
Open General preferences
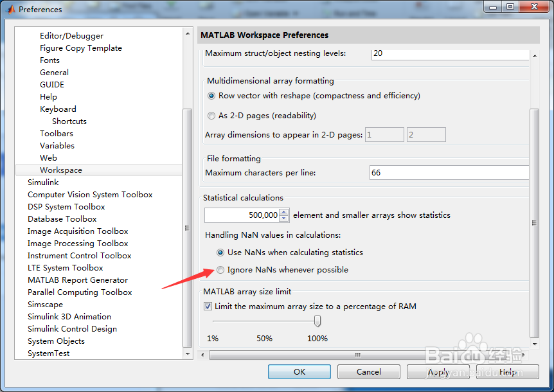(x=54, y=73)
